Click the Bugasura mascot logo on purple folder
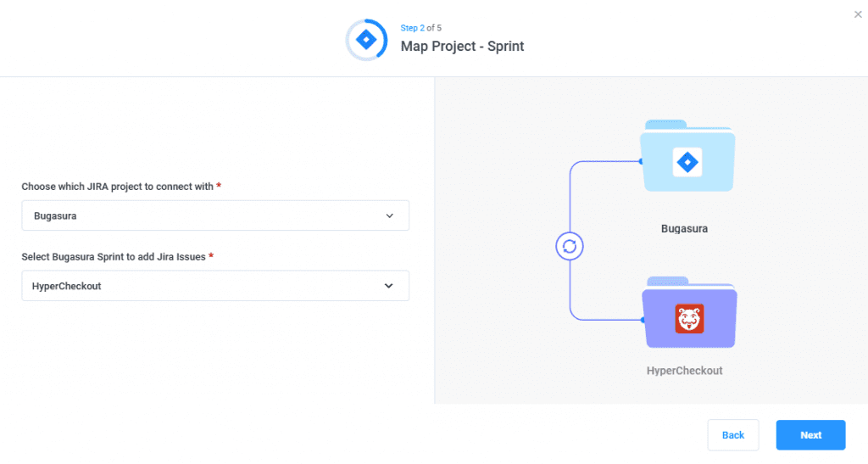This screenshot has height=464, width=868. point(689,319)
